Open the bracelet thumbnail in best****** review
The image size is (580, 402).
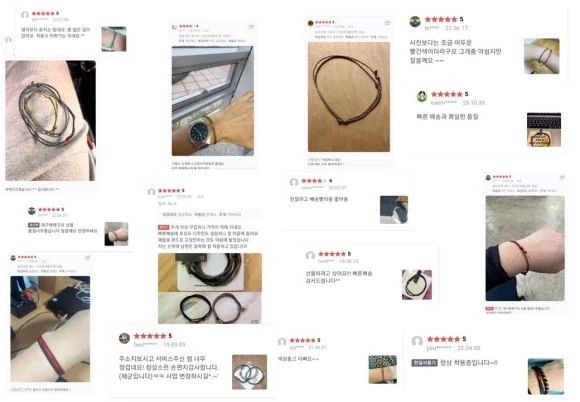click(x=249, y=372)
